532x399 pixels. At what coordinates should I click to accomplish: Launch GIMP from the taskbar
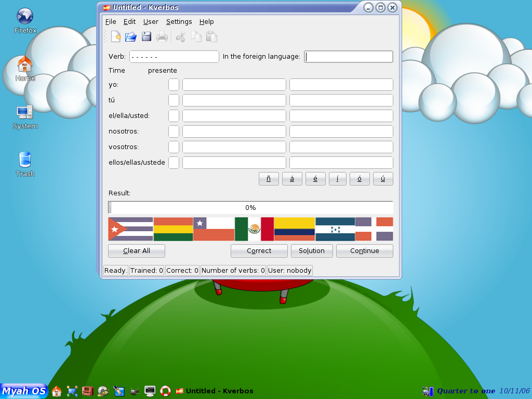[135, 391]
